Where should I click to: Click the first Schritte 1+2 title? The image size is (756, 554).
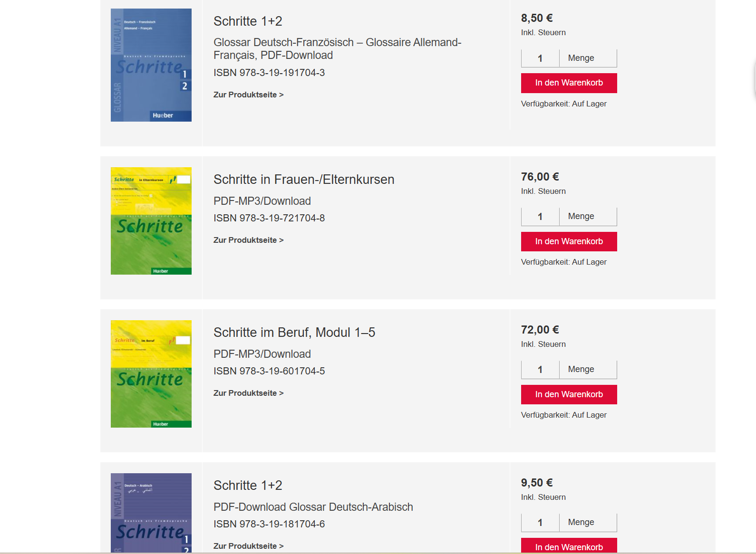[248, 21]
